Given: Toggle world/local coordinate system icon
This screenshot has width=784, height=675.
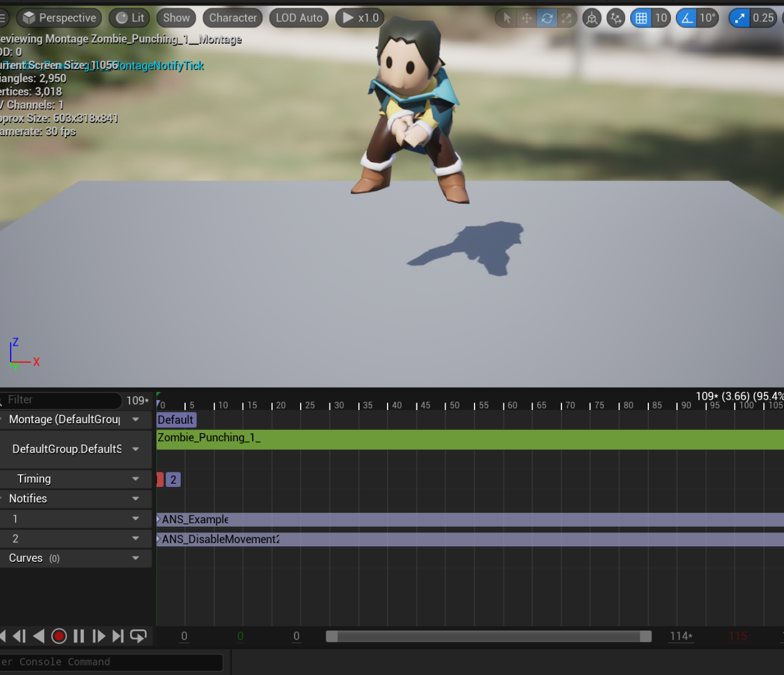Looking at the screenshot, I should 591,17.
